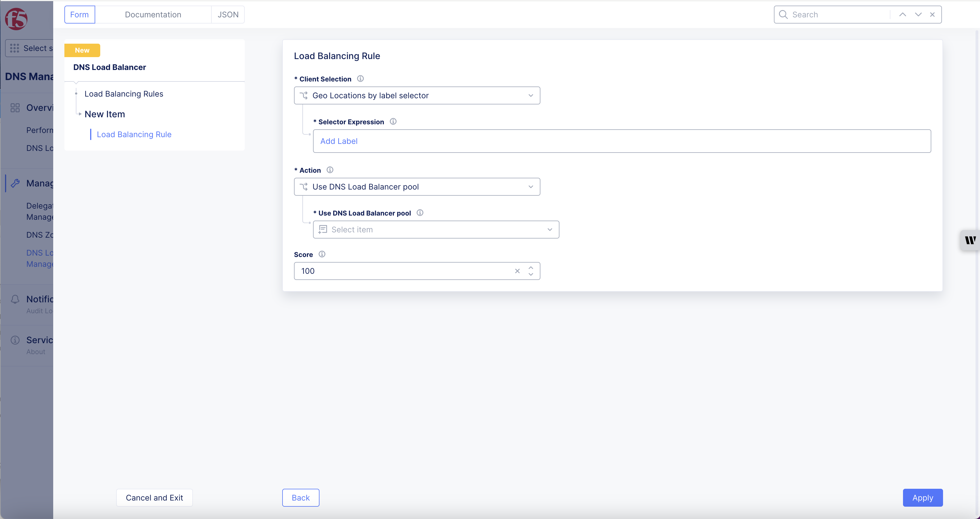Click the info icon next to Action
Image resolution: width=980 pixels, height=519 pixels.
click(x=330, y=170)
